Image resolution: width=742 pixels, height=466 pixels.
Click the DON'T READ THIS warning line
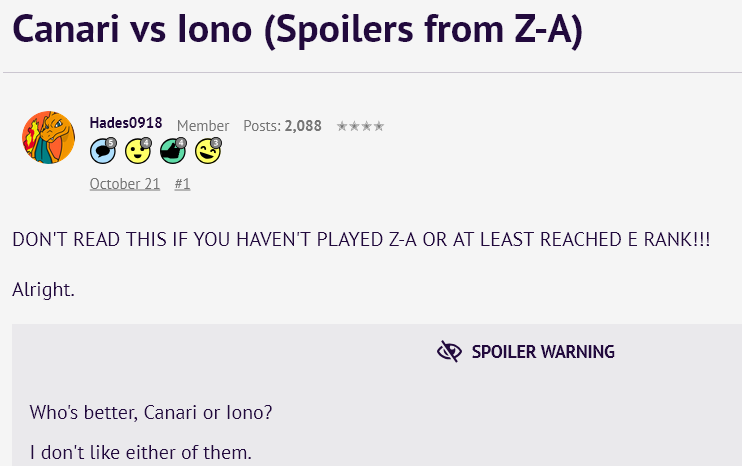[360, 240]
